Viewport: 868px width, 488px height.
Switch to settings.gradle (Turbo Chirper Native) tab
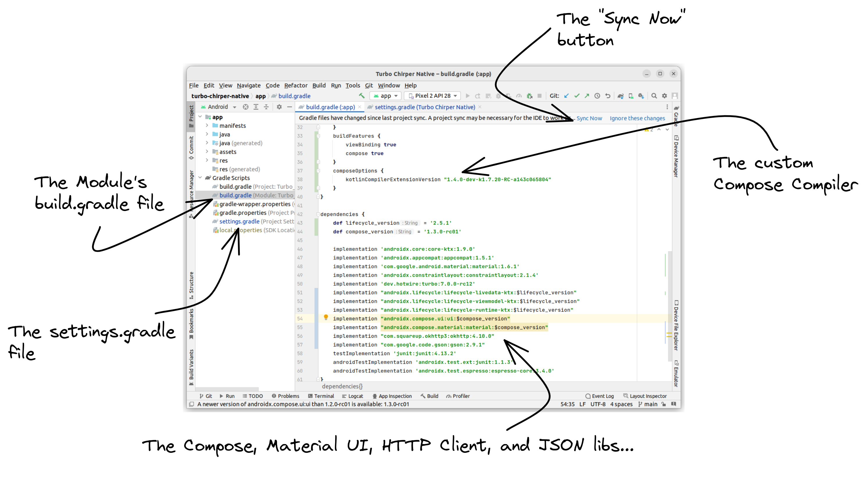click(x=425, y=107)
